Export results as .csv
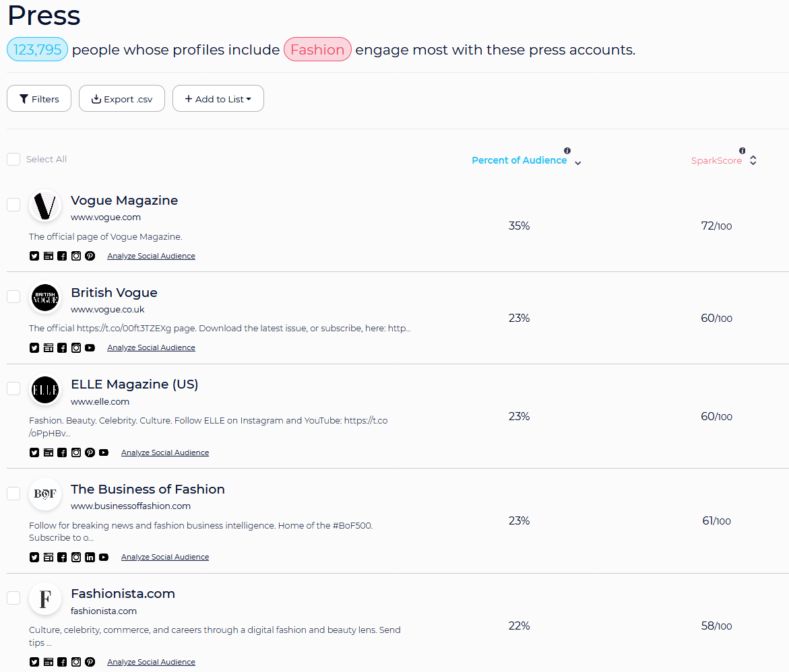Viewport: 789px width, 672px height. [x=122, y=98]
